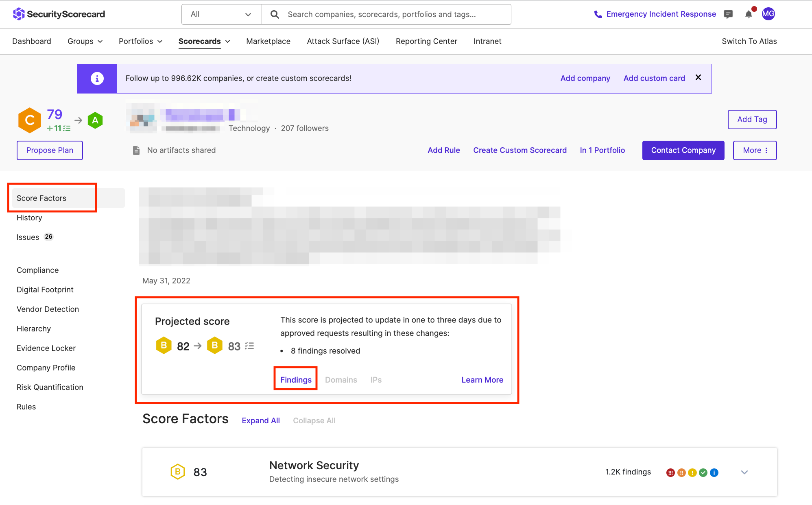Click the banner info icon
The width and height of the screenshot is (812, 505).
(97, 78)
